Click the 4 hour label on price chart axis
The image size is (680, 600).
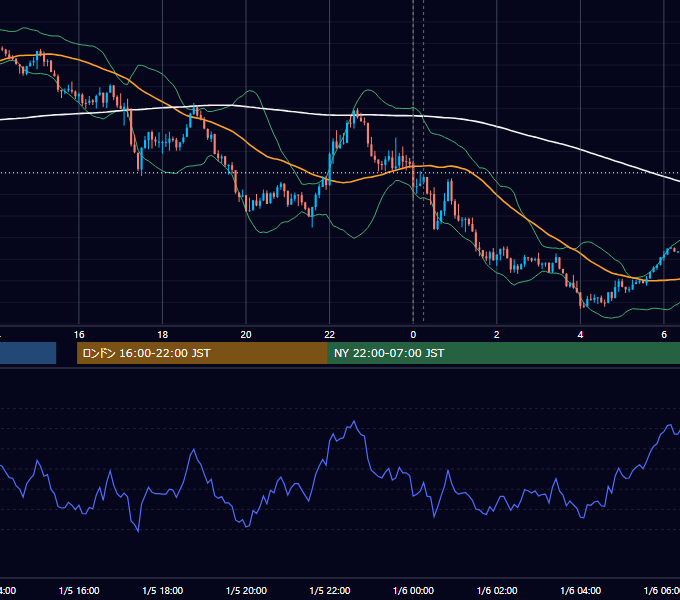pos(580,335)
